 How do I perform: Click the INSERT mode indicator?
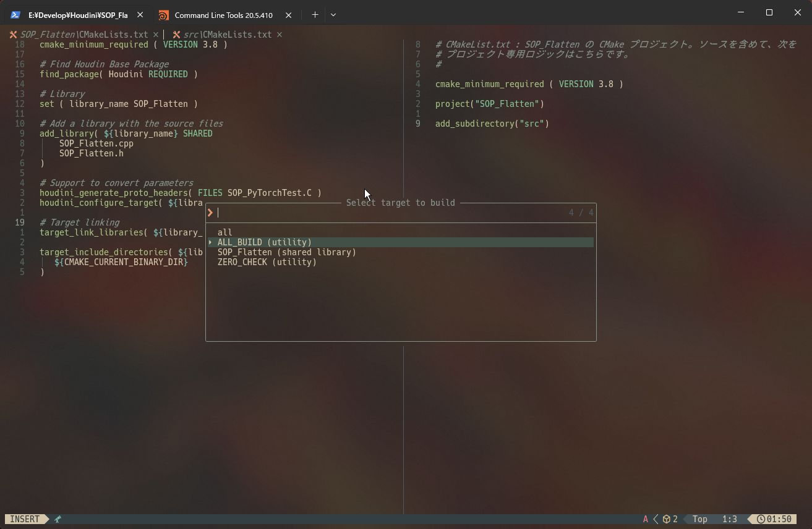(24, 519)
